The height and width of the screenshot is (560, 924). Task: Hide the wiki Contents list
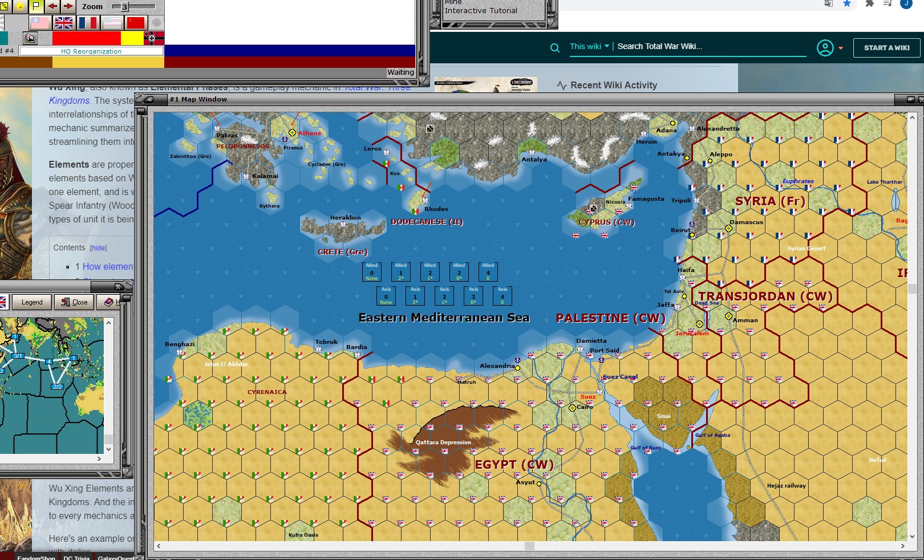[98, 248]
